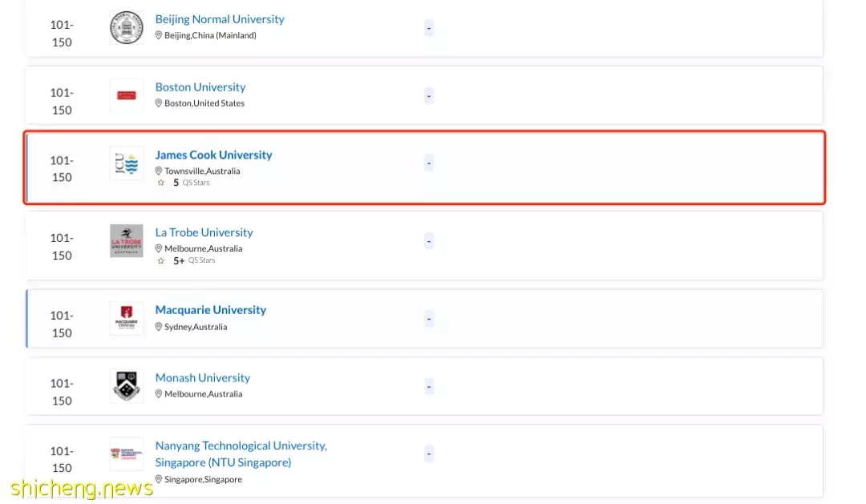Click the QS Stars star icon for James Cook University
The width and height of the screenshot is (866, 504).
(160, 183)
